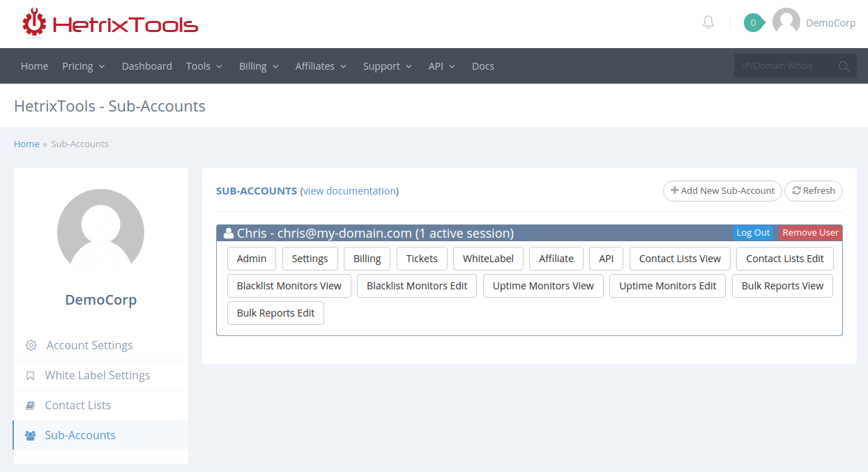868x472 pixels.
Task: Open the Dashboard nav item
Action: (147, 66)
